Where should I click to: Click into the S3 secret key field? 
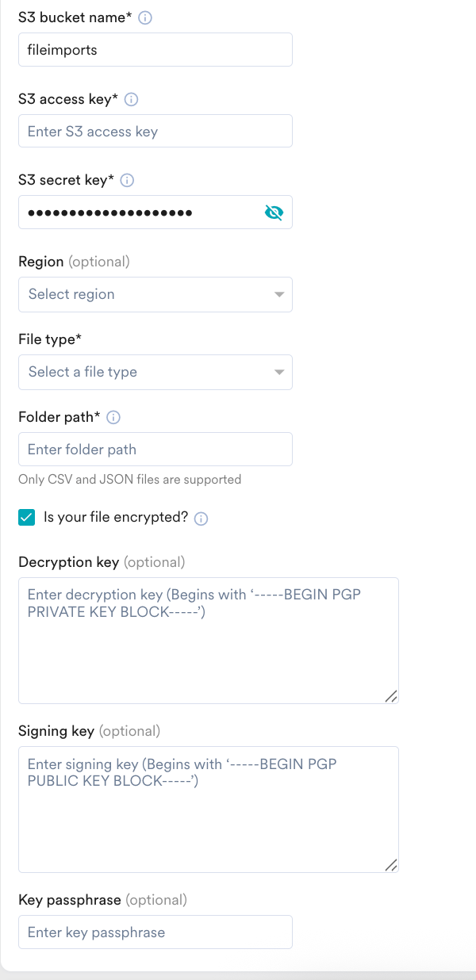pos(139,212)
